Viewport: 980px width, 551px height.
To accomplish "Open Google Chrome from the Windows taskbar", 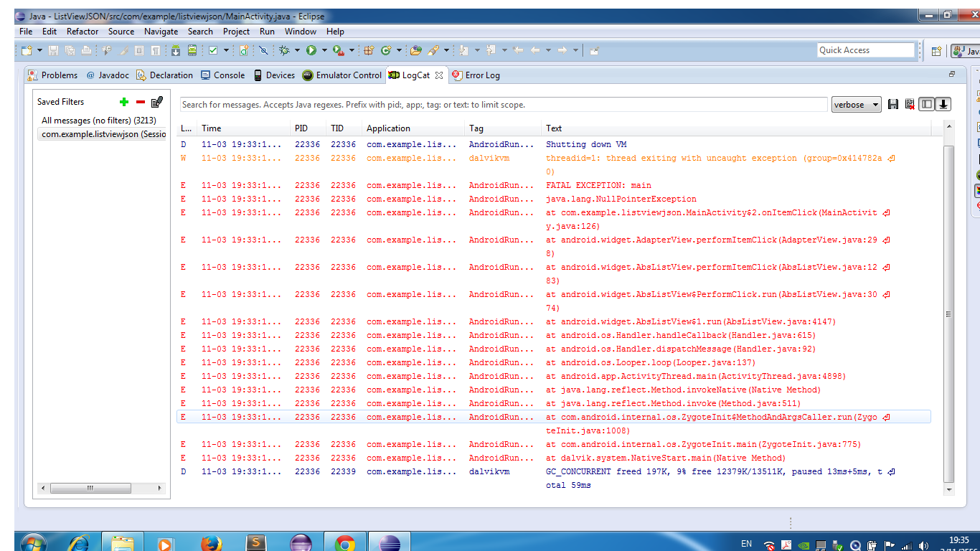I will [x=344, y=544].
